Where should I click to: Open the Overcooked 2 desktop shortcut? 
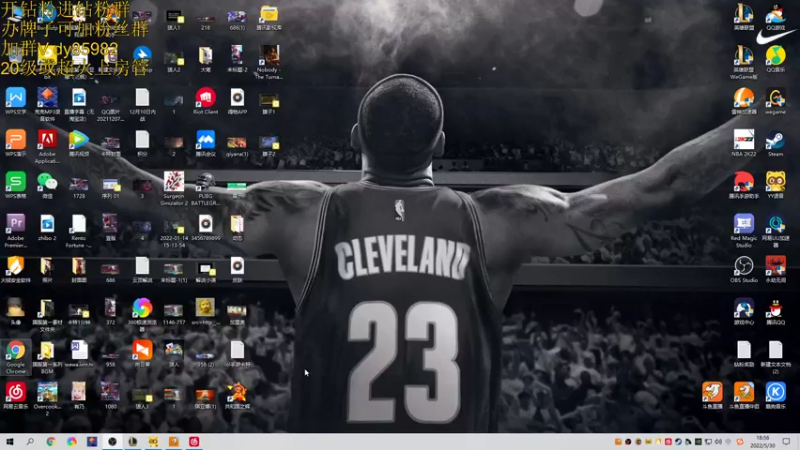(x=47, y=399)
